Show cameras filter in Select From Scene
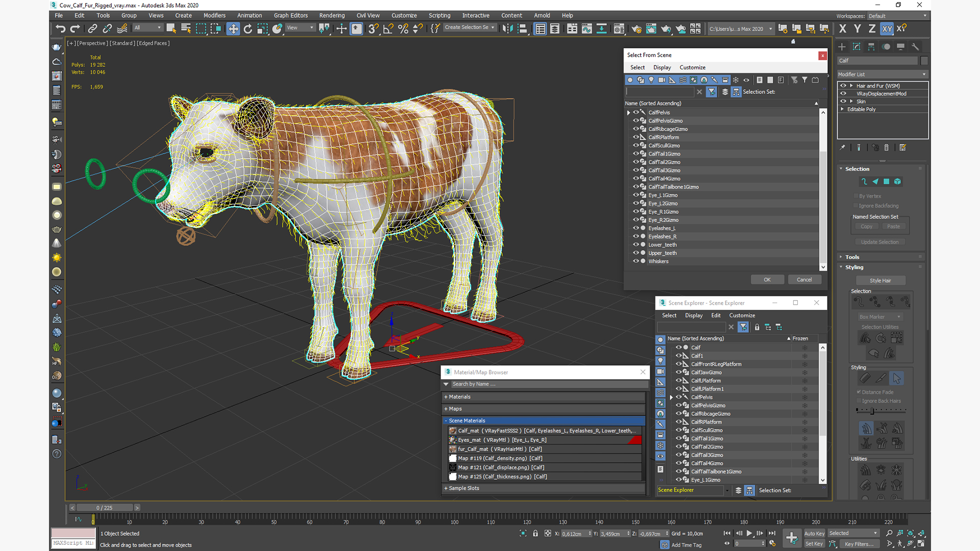Screen dimensions: 980x551 (x=662, y=80)
